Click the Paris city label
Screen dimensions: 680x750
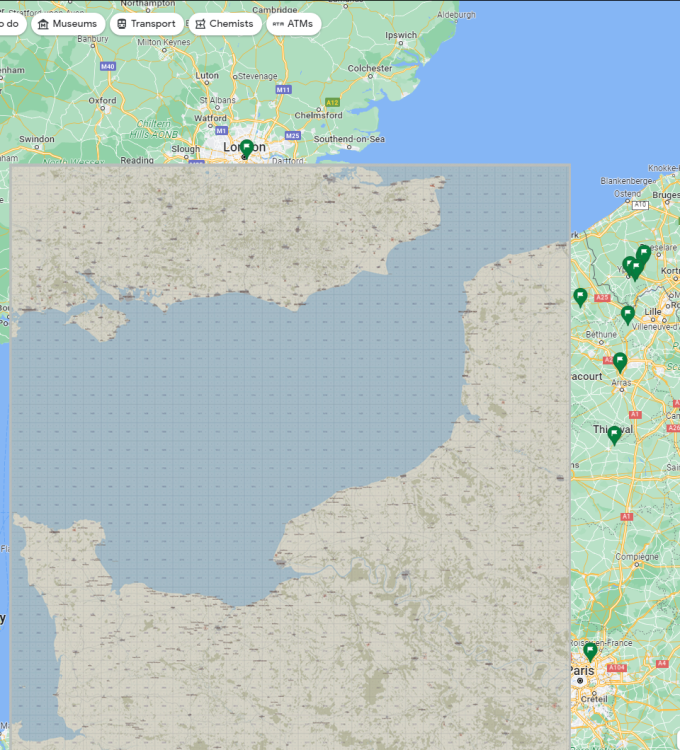pos(582,671)
